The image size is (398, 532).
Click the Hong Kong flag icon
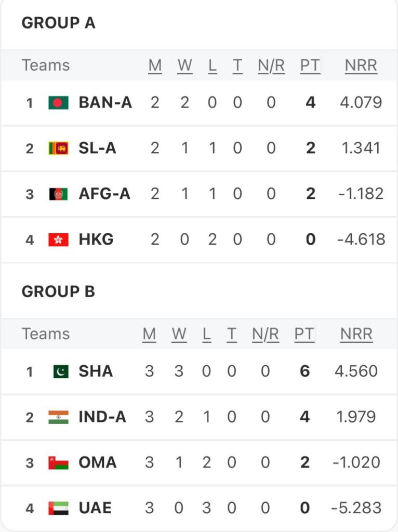pyautogui.click(x=58, y=240)
